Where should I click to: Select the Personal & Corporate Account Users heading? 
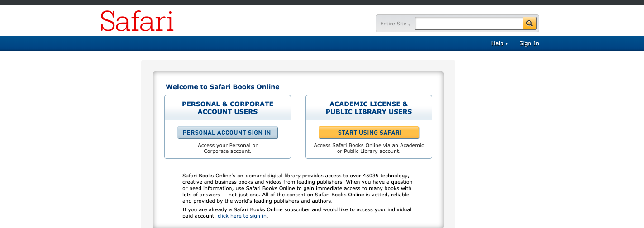tap(228, 108)
